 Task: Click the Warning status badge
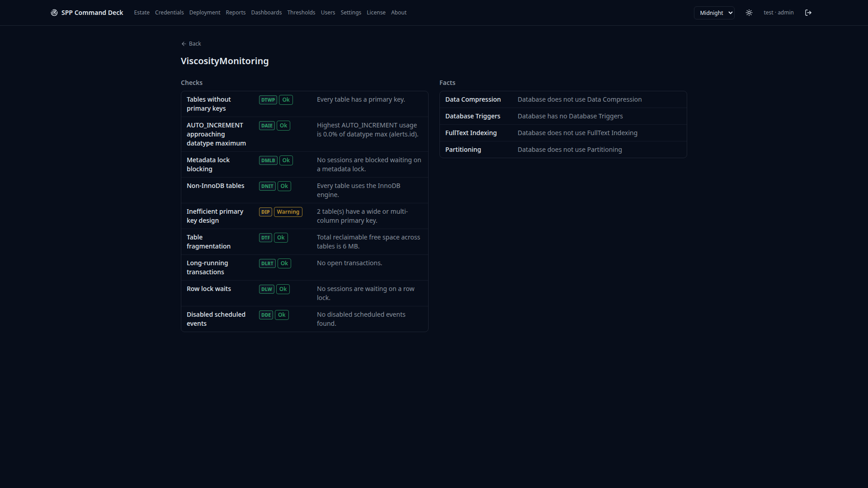(288, 212)
